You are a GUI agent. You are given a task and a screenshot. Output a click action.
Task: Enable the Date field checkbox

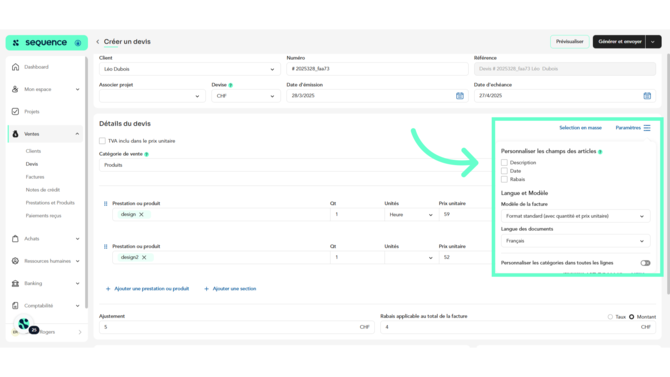(x=504, y=171)
